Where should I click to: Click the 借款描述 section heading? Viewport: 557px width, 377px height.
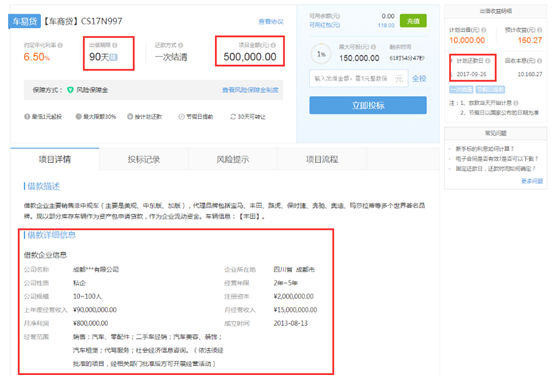[x=43, y=186]
